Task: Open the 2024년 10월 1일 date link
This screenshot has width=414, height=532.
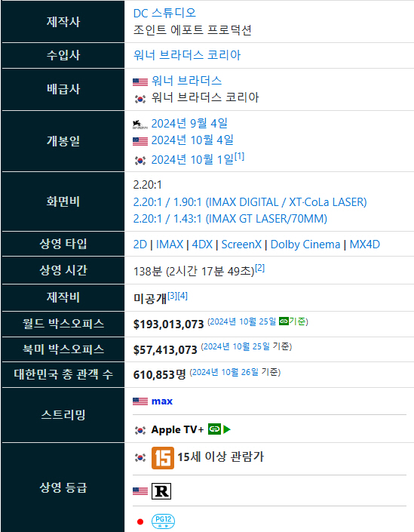Action: tap(192, 159)
